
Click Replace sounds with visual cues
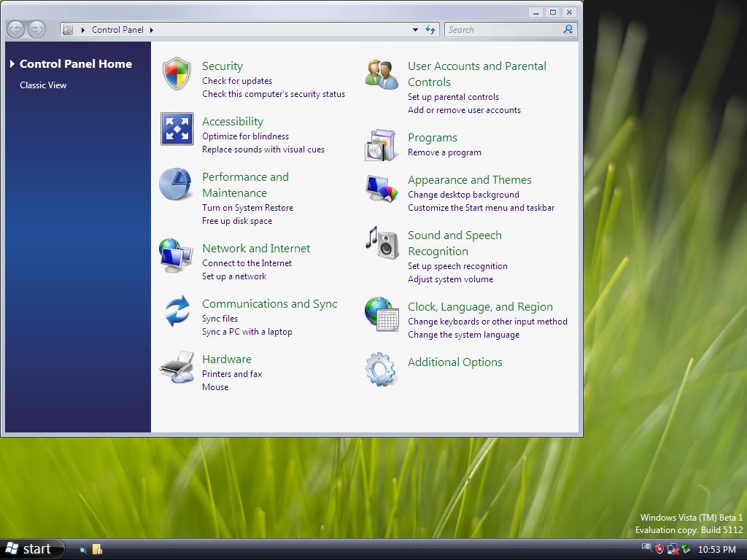point(263,149)
